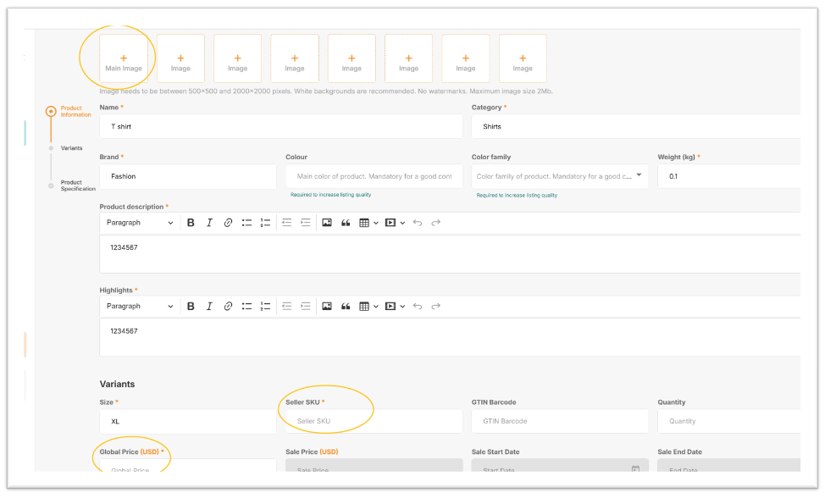Add numbered list in Highlights editor

[265, 306]
